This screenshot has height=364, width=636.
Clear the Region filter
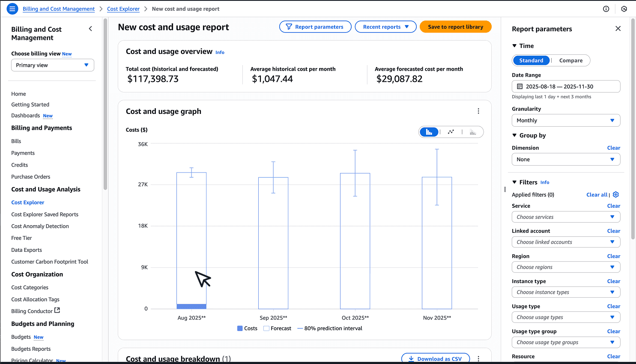click(614, 256)
